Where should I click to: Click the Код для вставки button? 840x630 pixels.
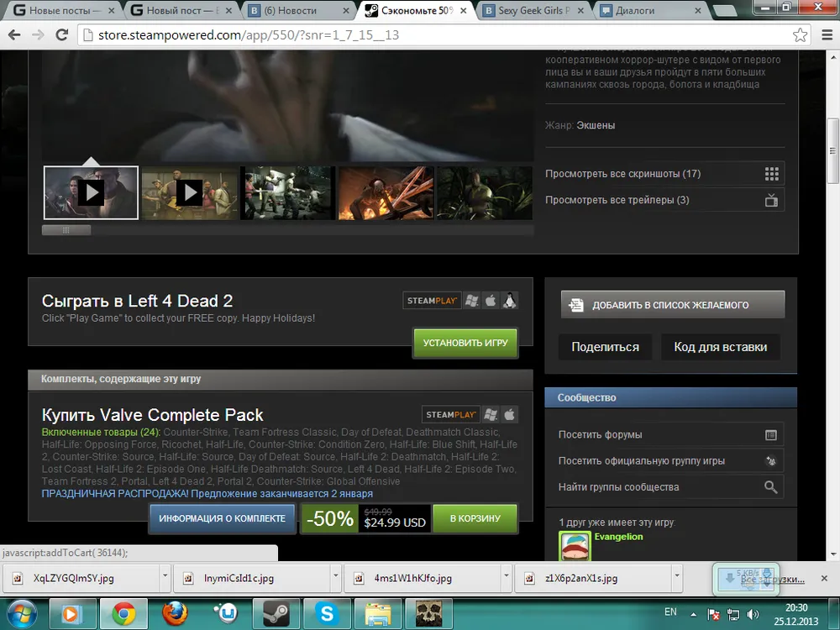pos(720,347)
